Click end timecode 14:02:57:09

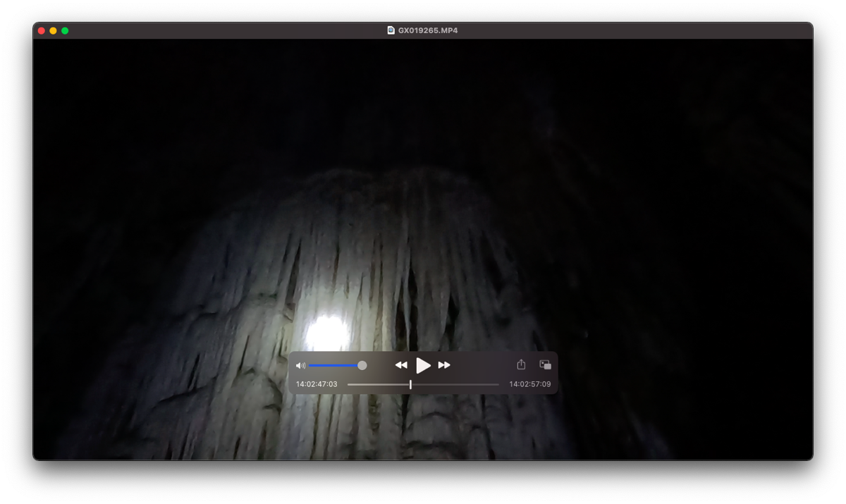point(530,385)
